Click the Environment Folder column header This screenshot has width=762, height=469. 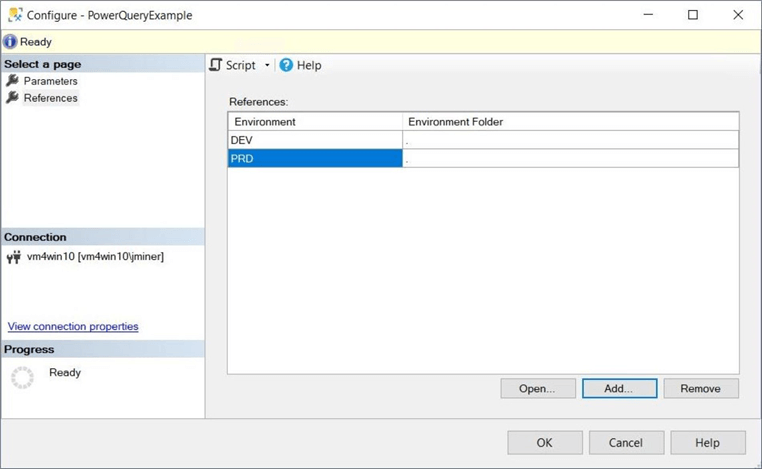click(570, 122)
